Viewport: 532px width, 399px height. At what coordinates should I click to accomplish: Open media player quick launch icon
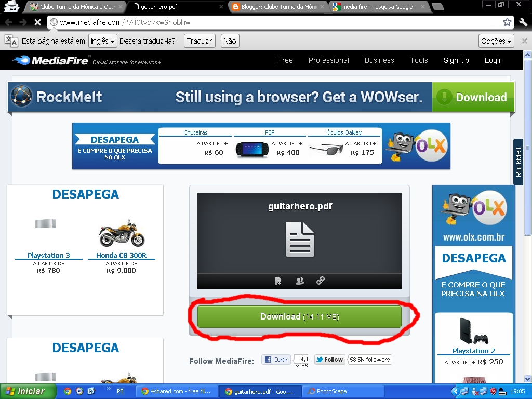click(x=79, y=391)
